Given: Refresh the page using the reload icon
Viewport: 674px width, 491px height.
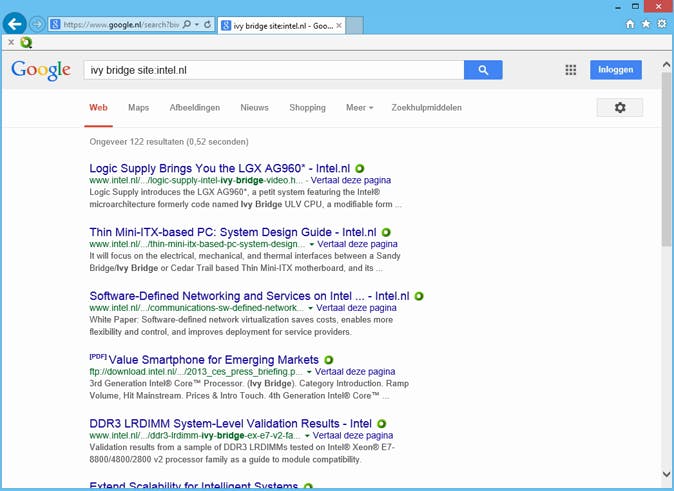Looking at the screenshot, I should click(x=207, y=25).
